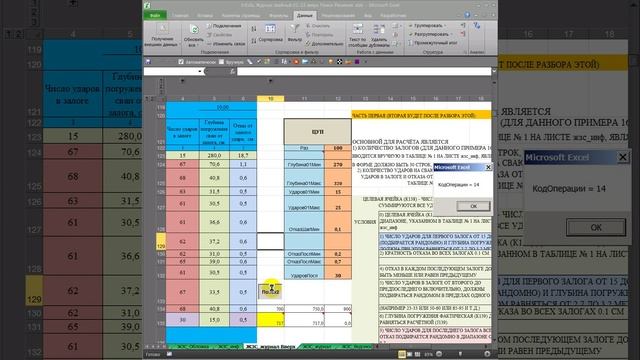The height and width of the screenshot is (360, 640).
Task: Click the Consolidate icon in Data Tools
Action: 395,35
